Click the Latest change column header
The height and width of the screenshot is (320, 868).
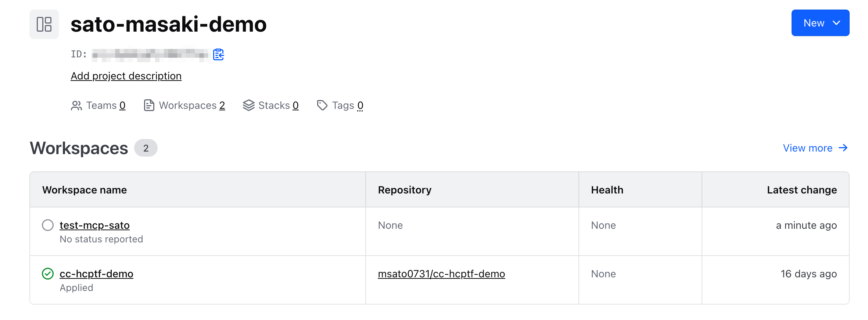tap(801, 190)
